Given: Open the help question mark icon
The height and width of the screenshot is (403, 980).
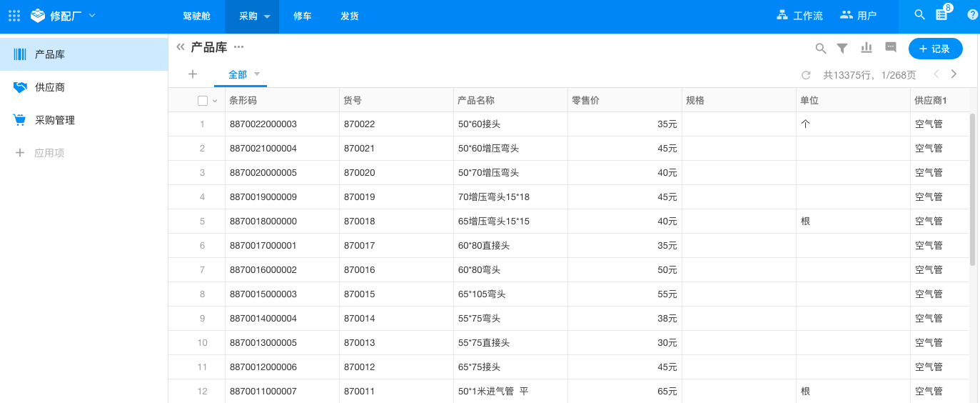Looking at the screenshot, I should pos(972,15).
